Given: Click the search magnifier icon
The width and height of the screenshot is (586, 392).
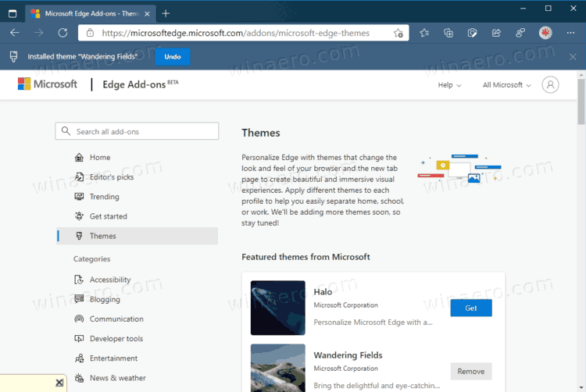Looking at the screenshot, I should coord(66,131).
